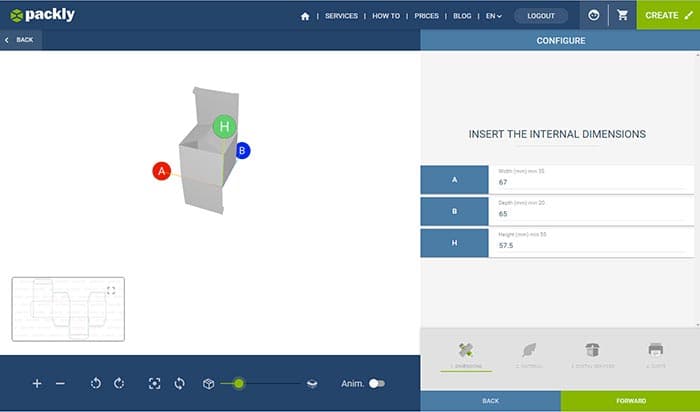Screen dimensions: 700x412
Task: Open the Services menu item
Action: click(x=341, y=16)
